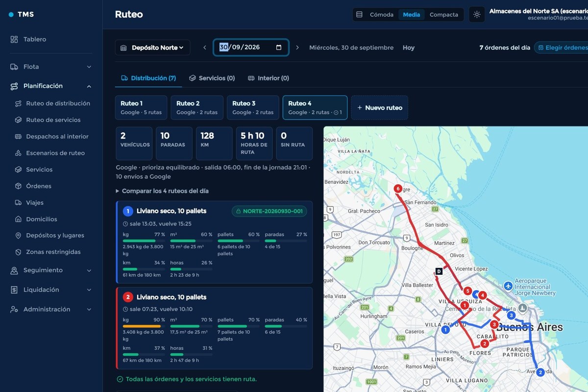Click the Ruteo de distribución sidebar icon

point(18,103)
